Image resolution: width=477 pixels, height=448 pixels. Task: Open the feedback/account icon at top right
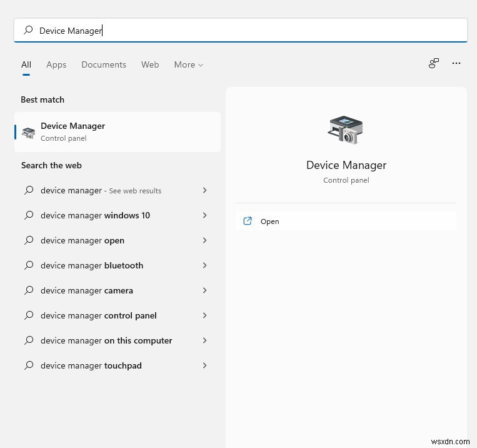[433, 63]
